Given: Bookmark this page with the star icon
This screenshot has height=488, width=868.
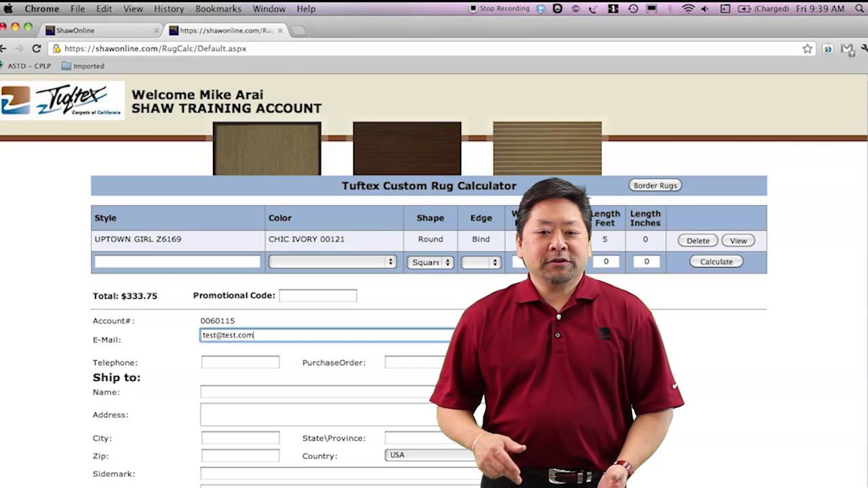Looking at the screenshot, I should pos(807,49).
